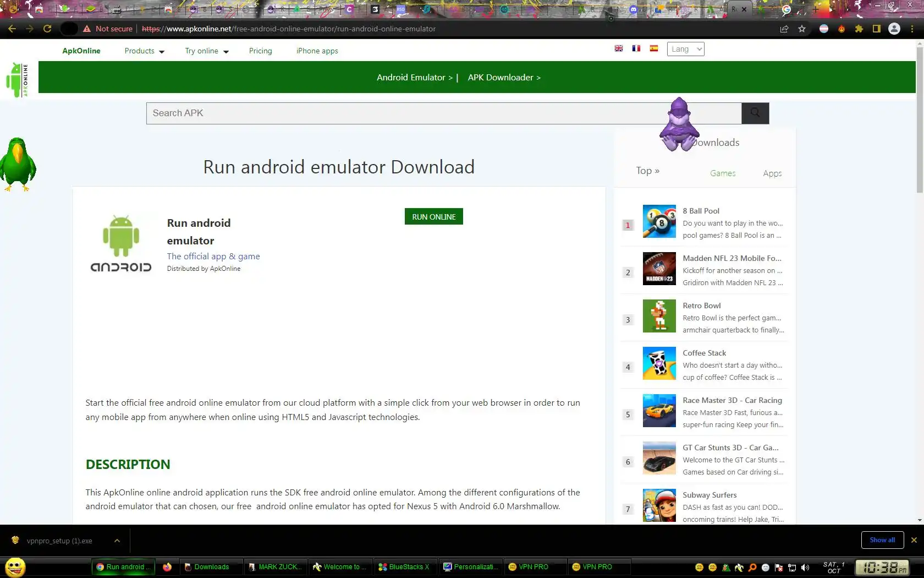Switch to BlueStacks X taskbar window
924x578 pixels.
coord(404,567)
